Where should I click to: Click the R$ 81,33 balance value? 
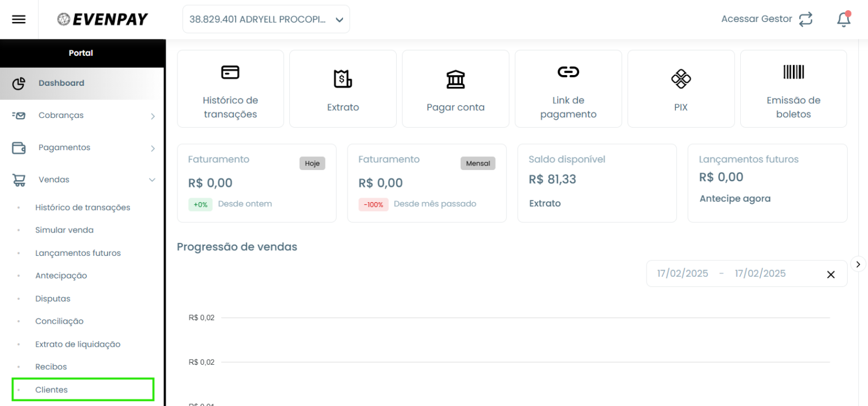tap(553, 180)
